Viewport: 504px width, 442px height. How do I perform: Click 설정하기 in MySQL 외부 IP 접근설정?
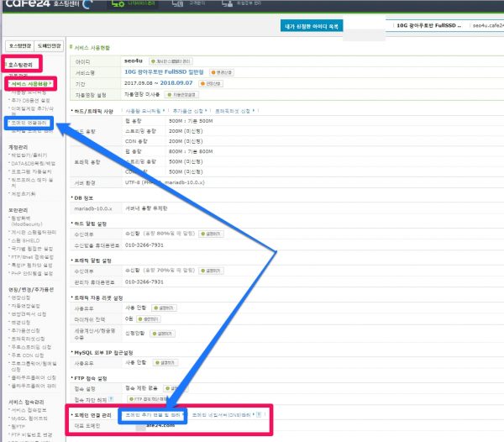coord(164,362)
